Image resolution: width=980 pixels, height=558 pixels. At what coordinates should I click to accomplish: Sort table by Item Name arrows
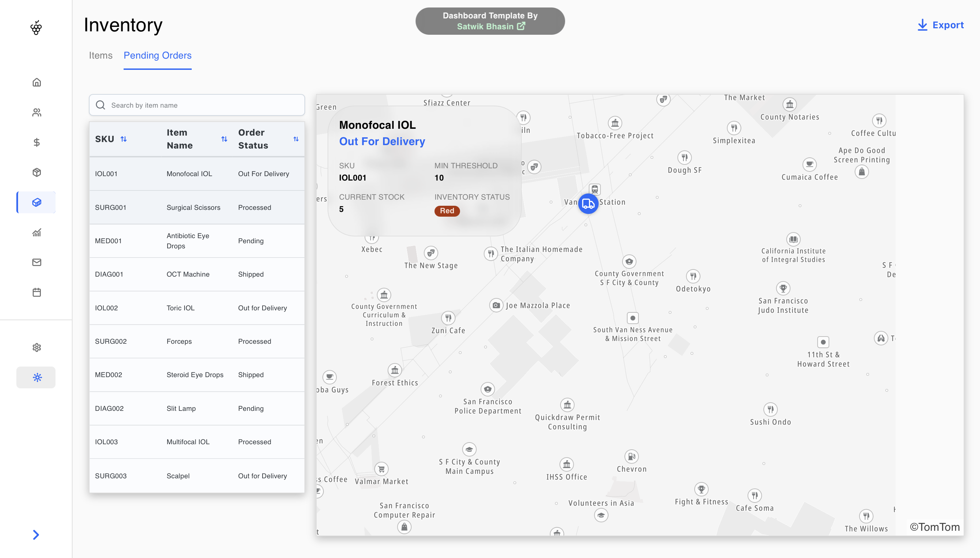224,139
